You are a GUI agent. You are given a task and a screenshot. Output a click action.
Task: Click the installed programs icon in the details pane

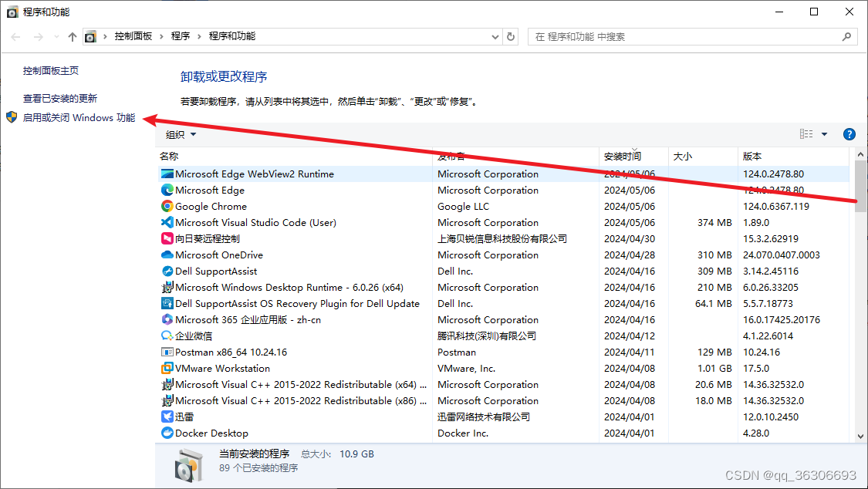189,465
